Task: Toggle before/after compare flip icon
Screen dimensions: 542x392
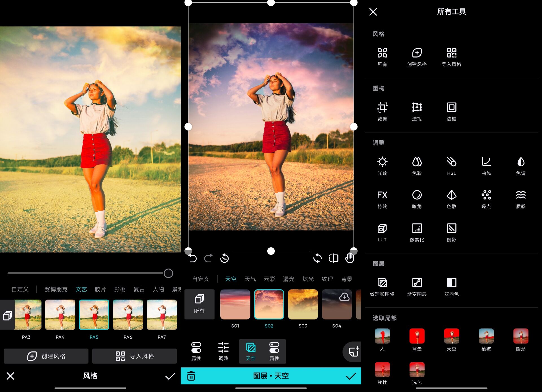Action: pyautogui.click(x=333, y=258)
